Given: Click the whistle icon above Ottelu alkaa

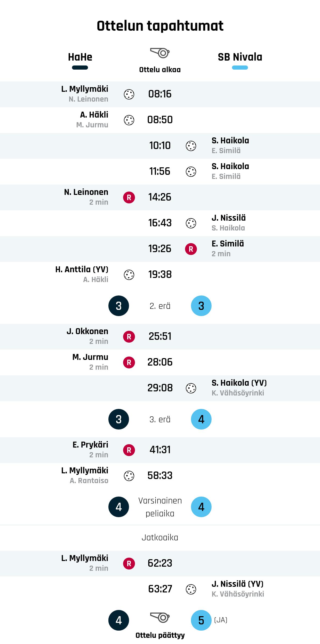Looking at the screenshot, I should (x=160, y=53).
